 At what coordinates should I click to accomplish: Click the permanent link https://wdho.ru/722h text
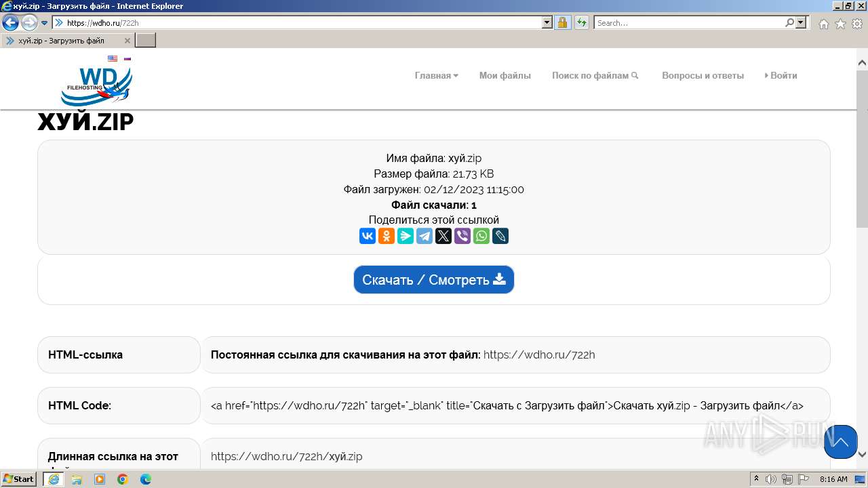tap(539, 354)
